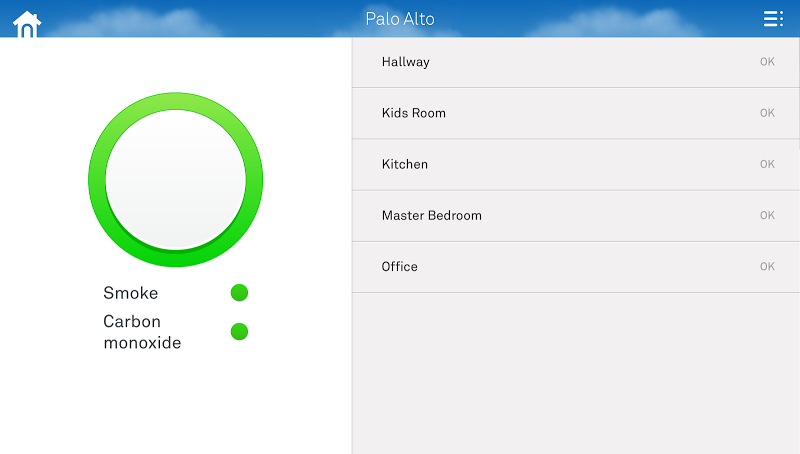Click the Palo Alto title

pos(400,19)
